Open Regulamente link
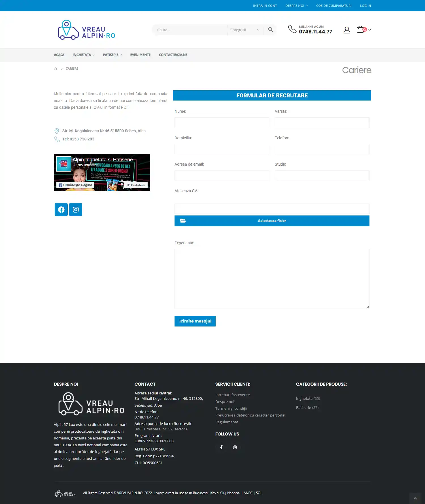The image size is (425, 504). click(x=227, y=422)
